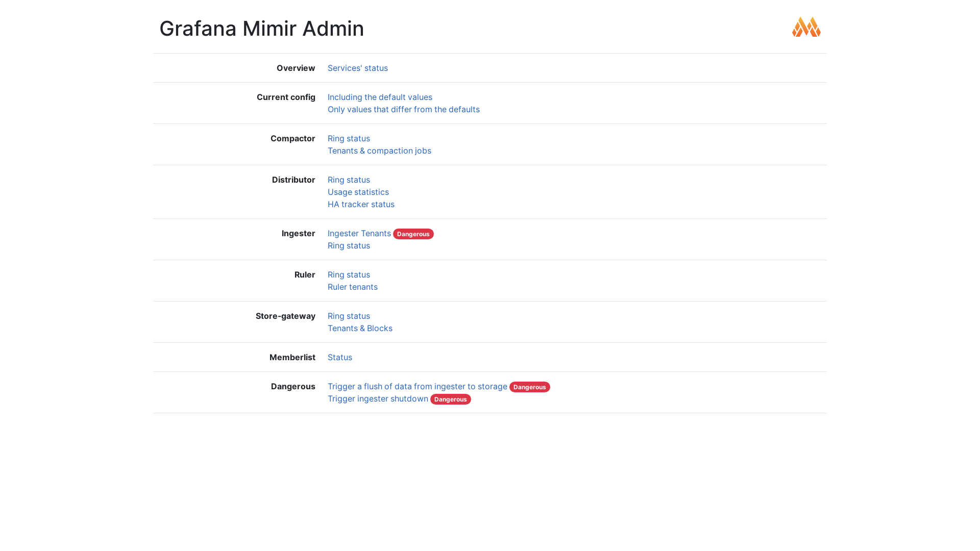Screen dimensions: 980x551
Task: Open the Store-gateway Ring status link
Action: point(349,316)
